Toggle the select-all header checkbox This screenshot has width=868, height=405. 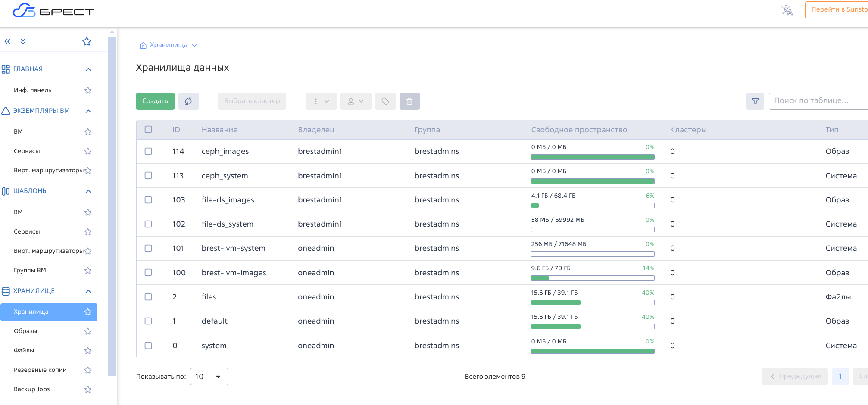(x=148, y=129)
